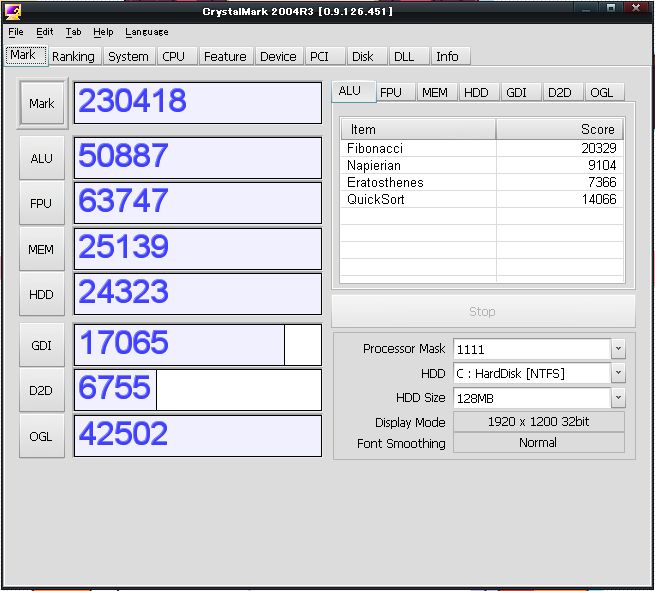Viewport: 655px width, 591px height.
Task: Select the MEM results sub-tab
Action: (x=437, y=92)
